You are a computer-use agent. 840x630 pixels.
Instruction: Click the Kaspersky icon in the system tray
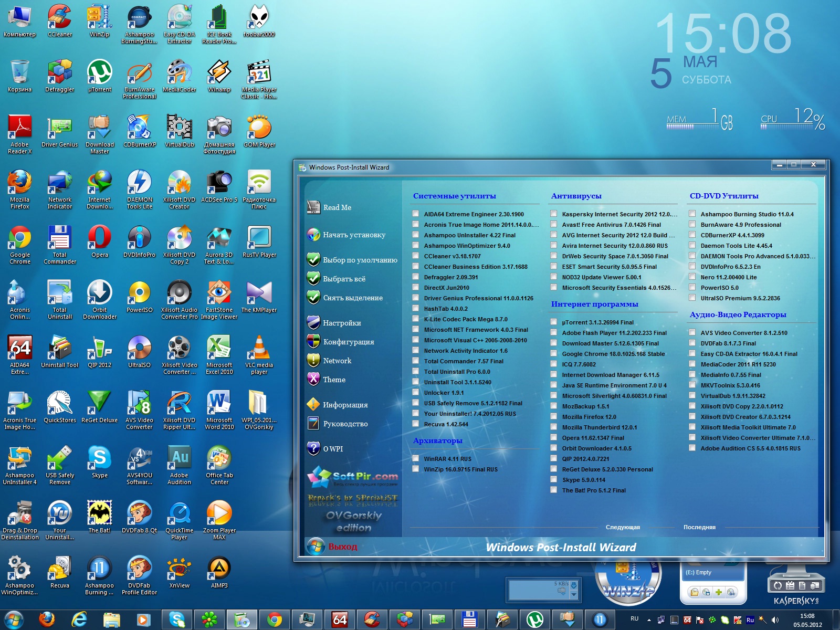(x=737, y=620)
